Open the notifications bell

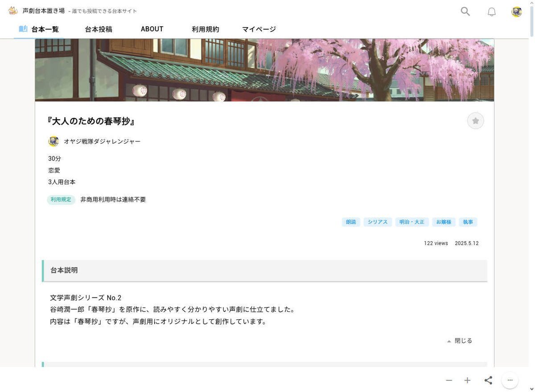tap(491, 12)
